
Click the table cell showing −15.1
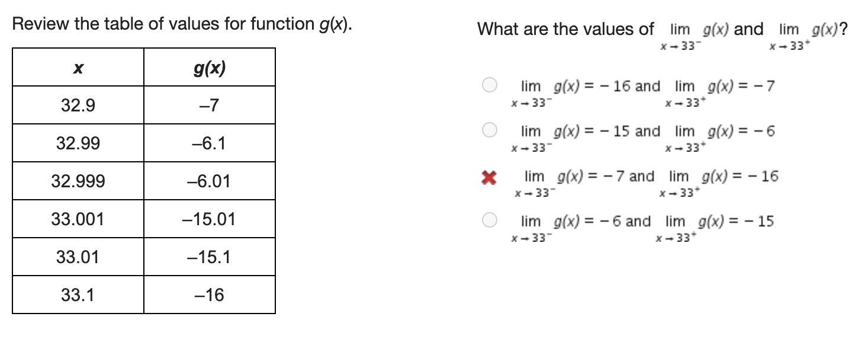point(210,257)
